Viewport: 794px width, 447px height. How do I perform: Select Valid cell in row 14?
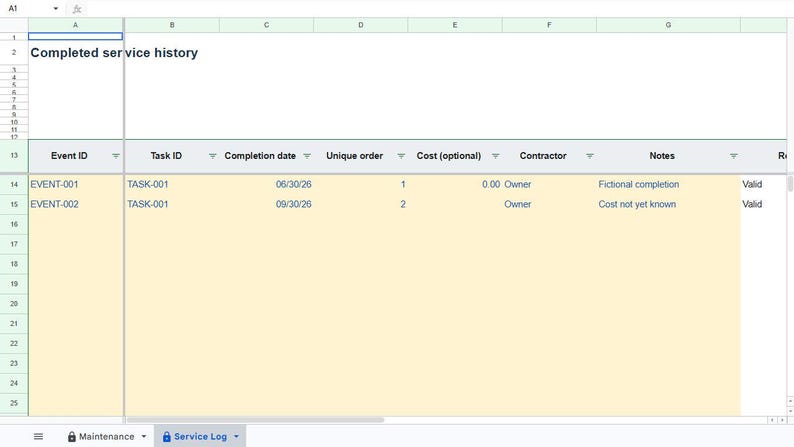point(763,184)
